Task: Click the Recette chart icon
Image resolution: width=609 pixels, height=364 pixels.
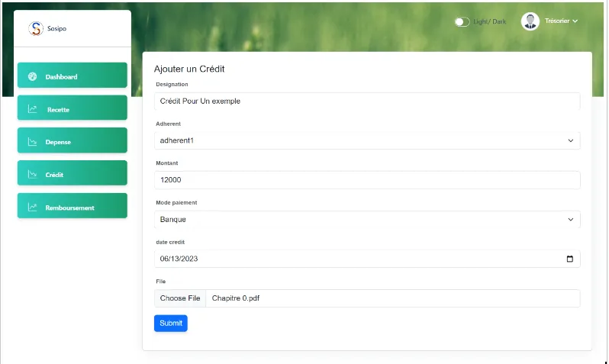Action: (33, 109)
